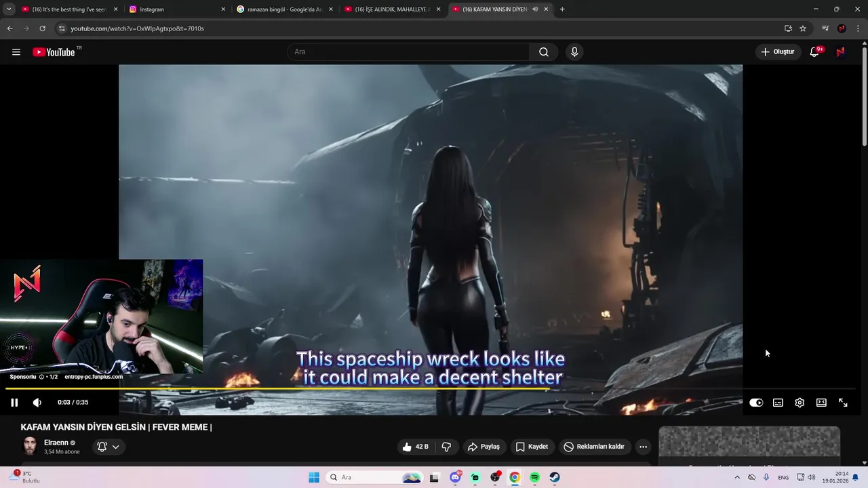The width and height of the screenshot is (868, 488).
Task: Open Task View on the taskbar
Action: [435, 478]
